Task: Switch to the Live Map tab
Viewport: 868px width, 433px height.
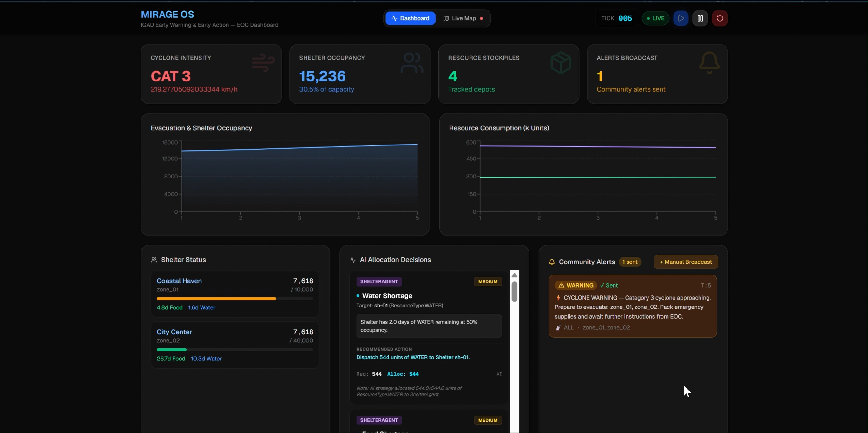Action: (x=463, y=18)
